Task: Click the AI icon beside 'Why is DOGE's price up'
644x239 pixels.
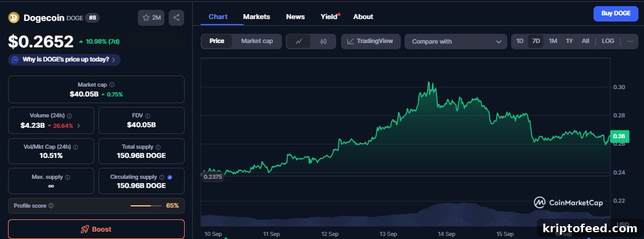Action: click(15, 60)
